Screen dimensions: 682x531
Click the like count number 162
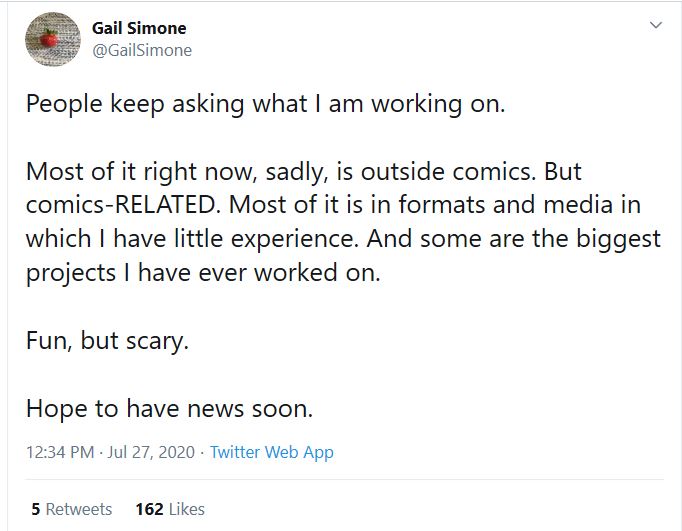[149, 509]
